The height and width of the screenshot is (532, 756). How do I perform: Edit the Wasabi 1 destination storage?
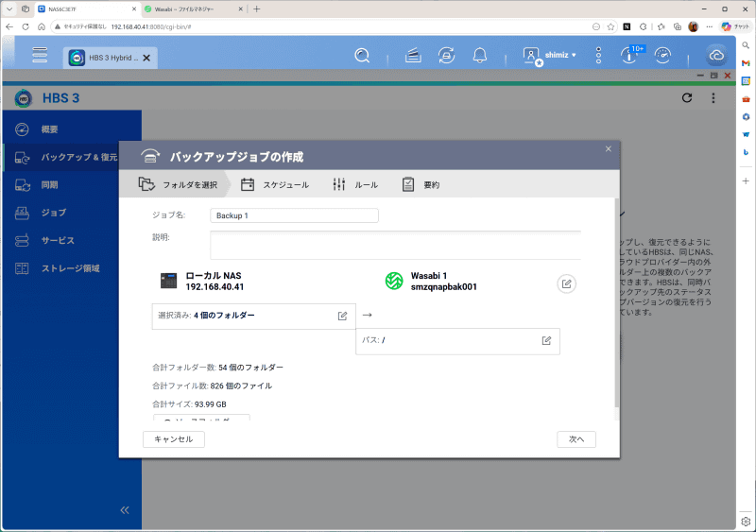point(566,283)
